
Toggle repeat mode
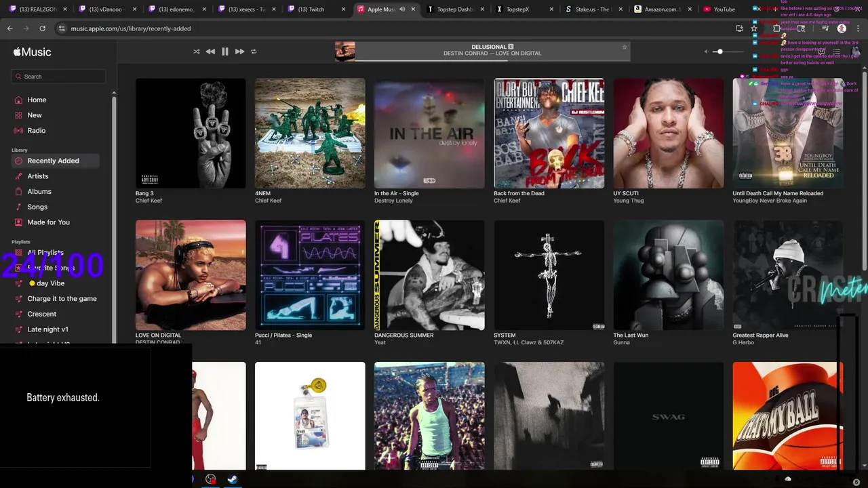point(254,52)
